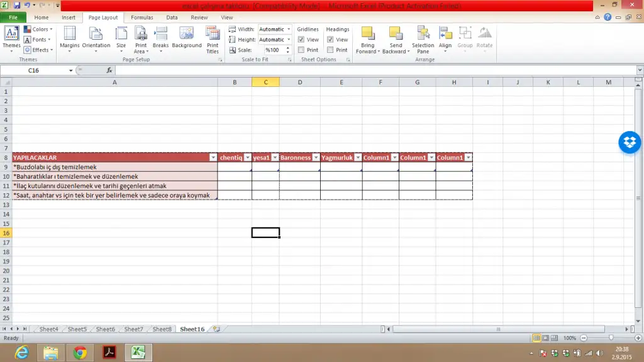
Task: Adjust the zoom slider in status bar
Action: [611, 338]
